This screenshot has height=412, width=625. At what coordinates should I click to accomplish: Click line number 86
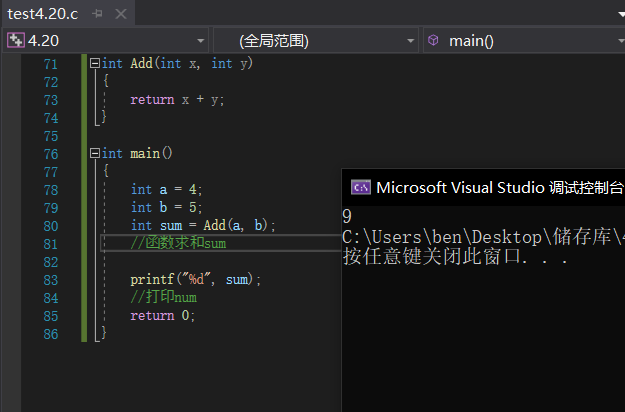(51, 334)
